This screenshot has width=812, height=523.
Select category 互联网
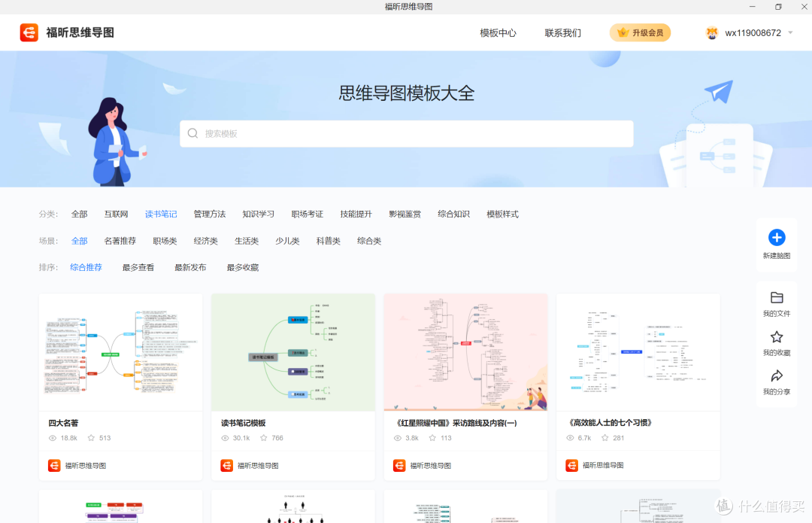point(116,214)
